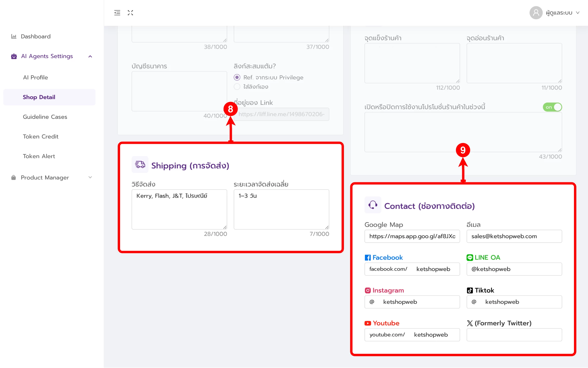Viewport: 588px width, 368px height.
Task: Go to Token Credit page
Action: 41,137
